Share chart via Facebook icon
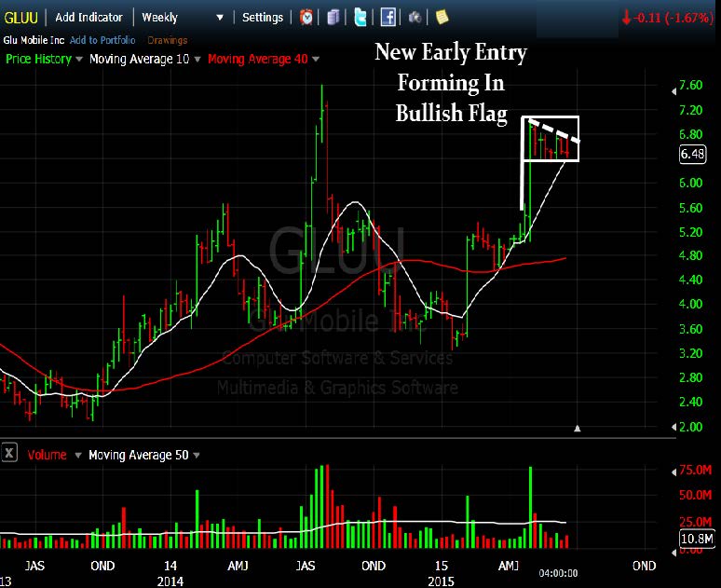Image resolution: width=721 pixels, height=588 pixels. pyautogui.click(x=388, y=18)
